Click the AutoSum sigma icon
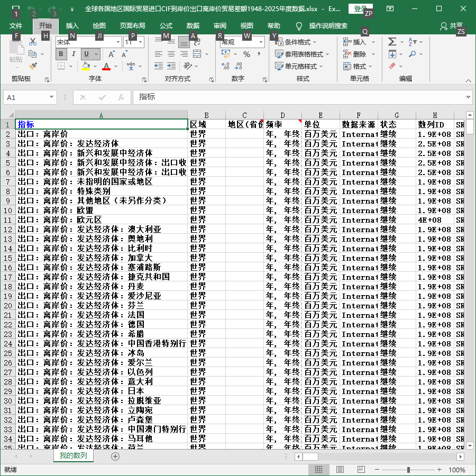This screenshot has height=476, width=476. point(392,42)
